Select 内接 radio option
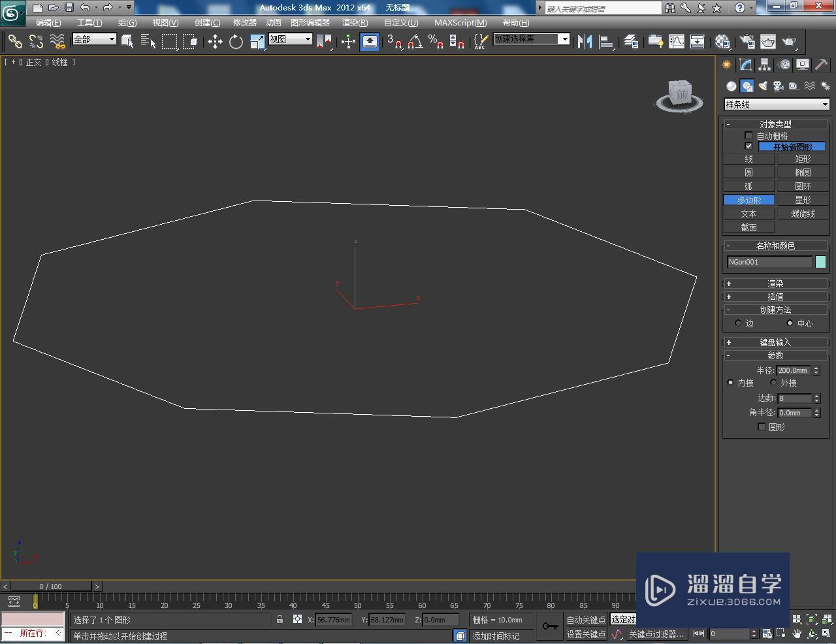 coord(730,382)
